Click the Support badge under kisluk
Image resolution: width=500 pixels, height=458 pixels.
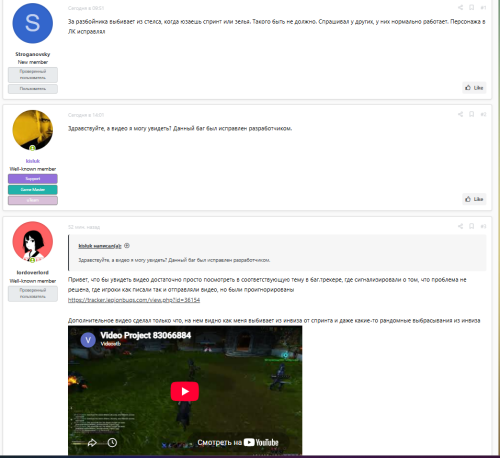click(x=33, y=179)
